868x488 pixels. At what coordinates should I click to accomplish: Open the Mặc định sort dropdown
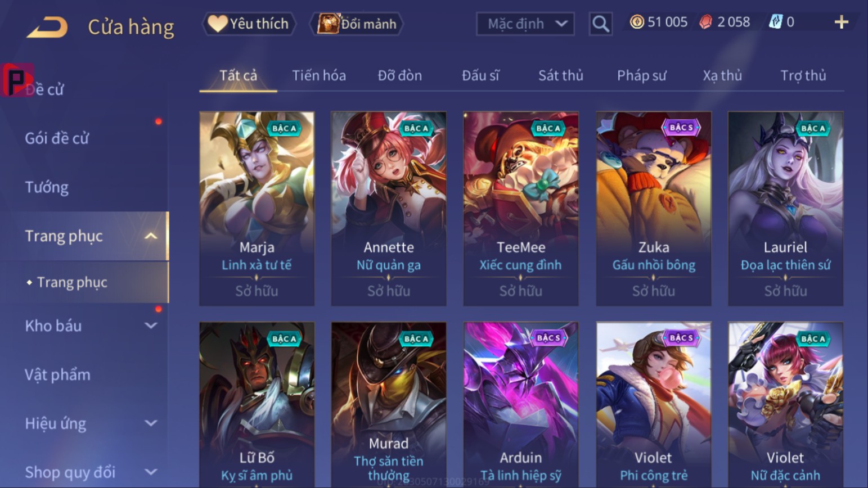tap(525, 24)
